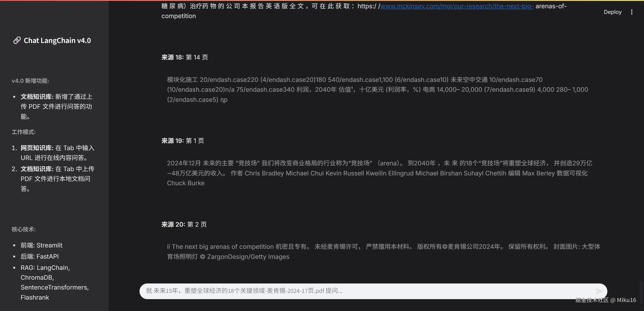644x311 pixels.
Task: Click the Deploy option in the header
Action: [612, 12]
